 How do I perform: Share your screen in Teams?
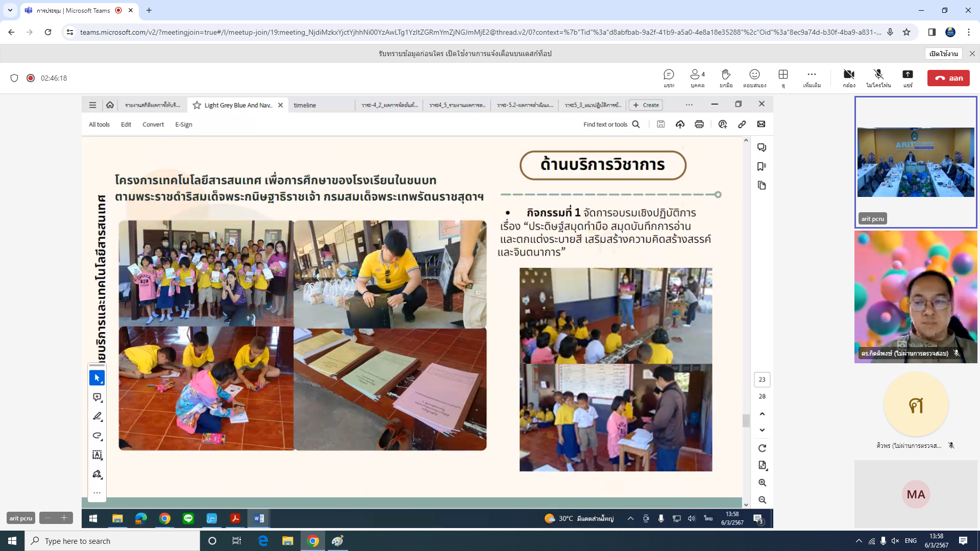(x=908, y=78)
